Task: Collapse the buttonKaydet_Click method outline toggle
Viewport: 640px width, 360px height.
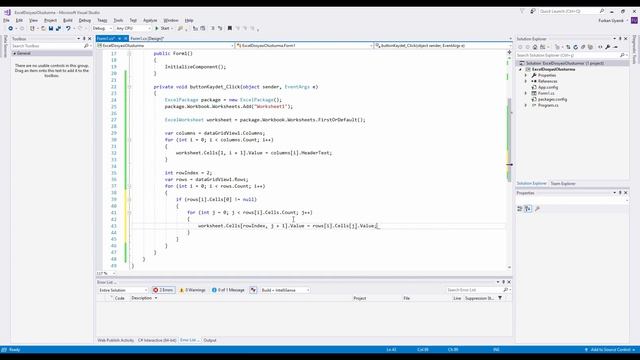Action: click(129, 87)
